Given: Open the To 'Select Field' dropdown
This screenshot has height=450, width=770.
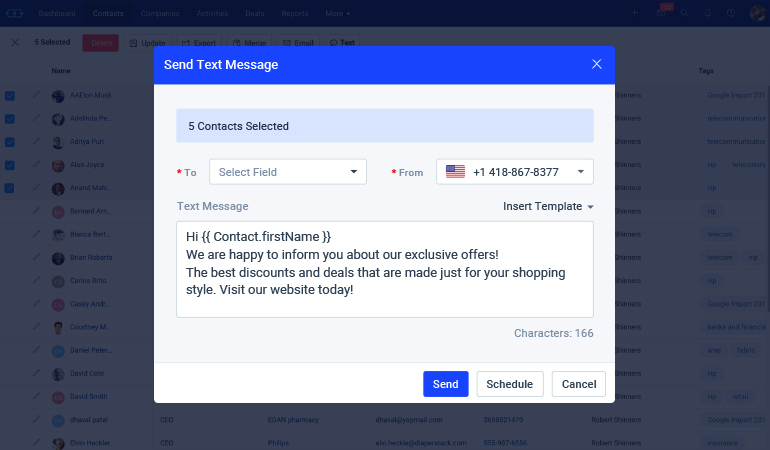Looking at the screenshot, I should click(288, 172).
